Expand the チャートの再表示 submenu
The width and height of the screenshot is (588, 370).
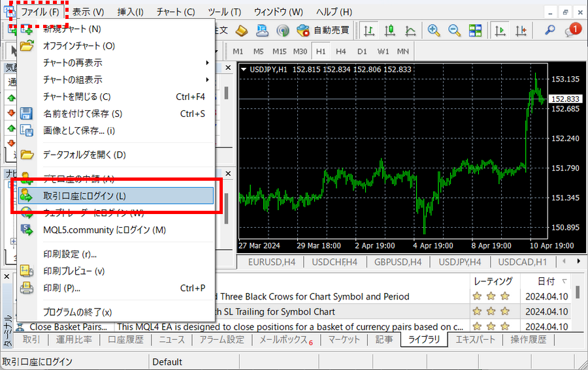(116, 63)
